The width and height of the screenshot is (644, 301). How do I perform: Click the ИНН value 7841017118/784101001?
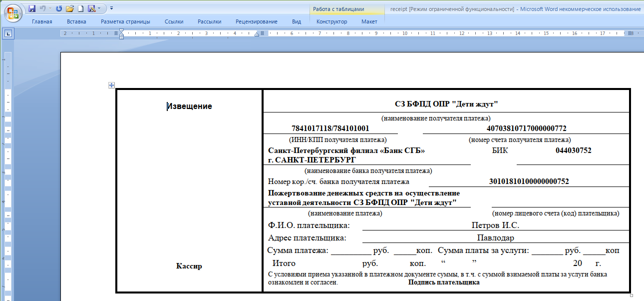pyautogui.click(x=330, y=128)
